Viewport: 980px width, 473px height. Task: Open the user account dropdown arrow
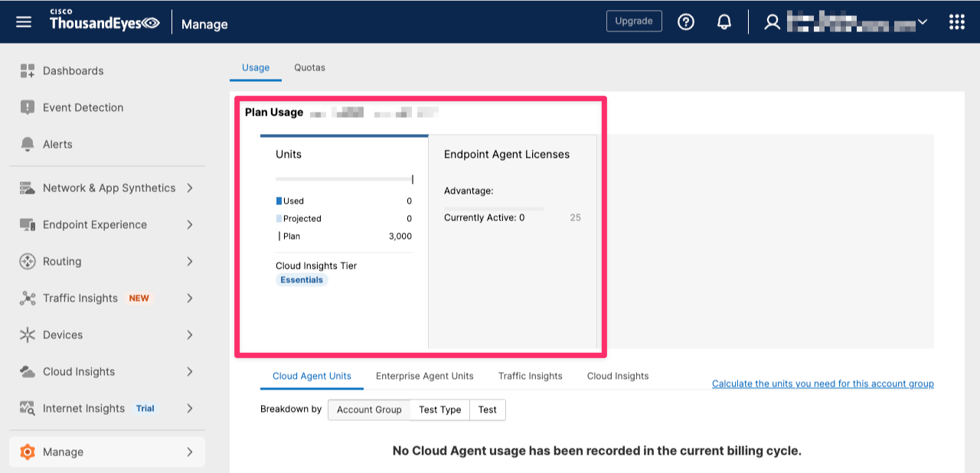[x=923, y=22]
